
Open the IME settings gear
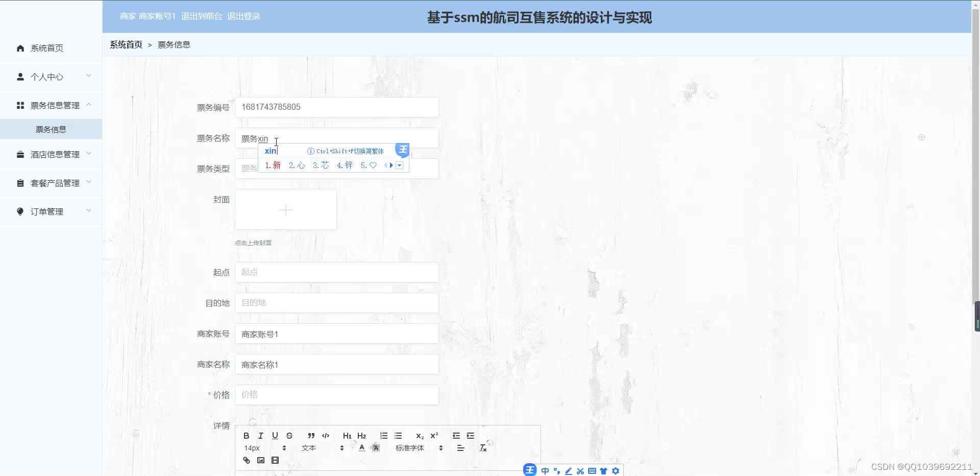(616, 471)
